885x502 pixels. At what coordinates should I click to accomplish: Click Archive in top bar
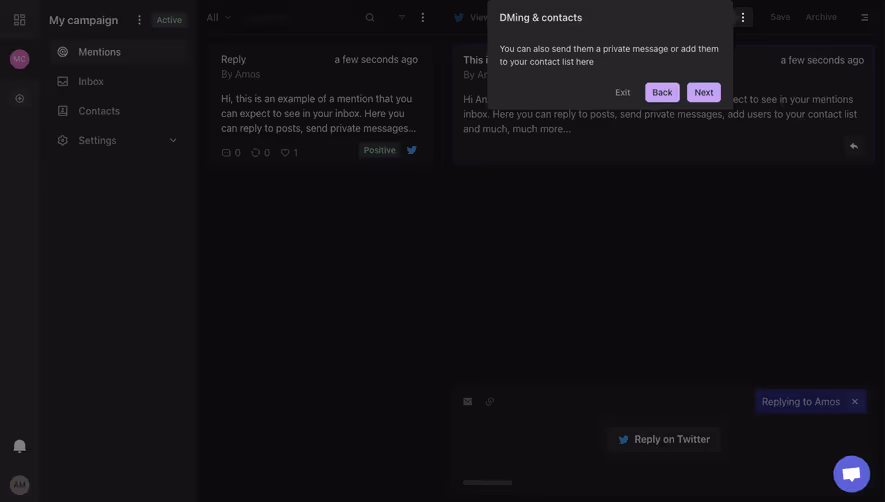pyautogui.click(x=821, y=17)
